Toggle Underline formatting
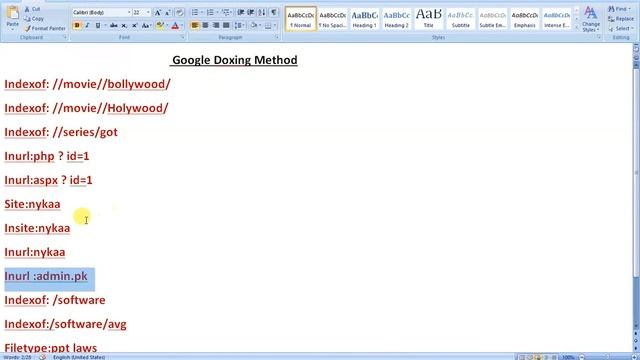Screen dimensions: 640x360 click(98, 25)
